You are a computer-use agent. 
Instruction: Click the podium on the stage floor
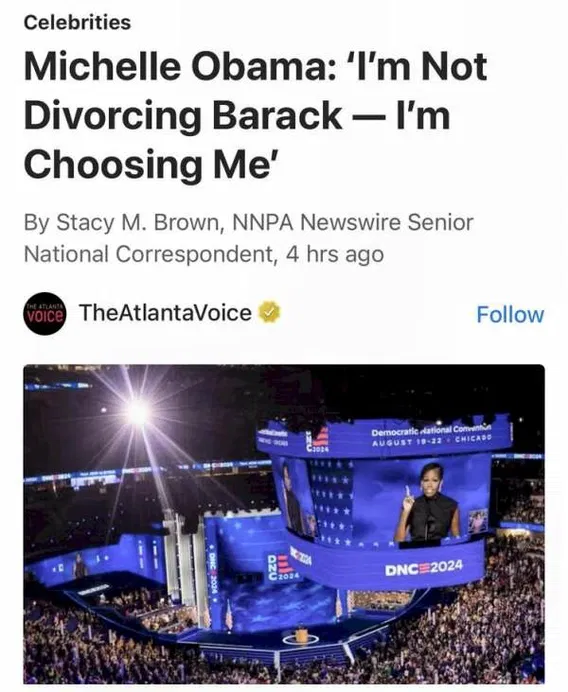pyautogui.click(x=301, y=636)
